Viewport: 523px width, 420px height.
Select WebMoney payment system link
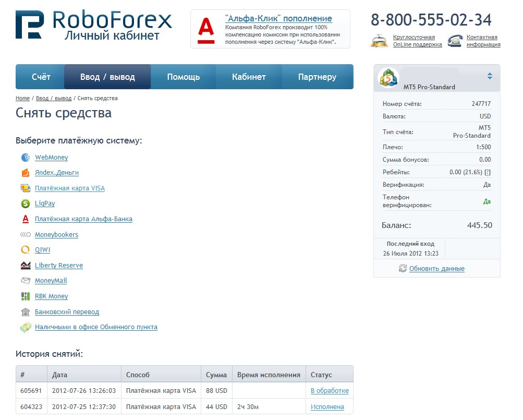52,157
